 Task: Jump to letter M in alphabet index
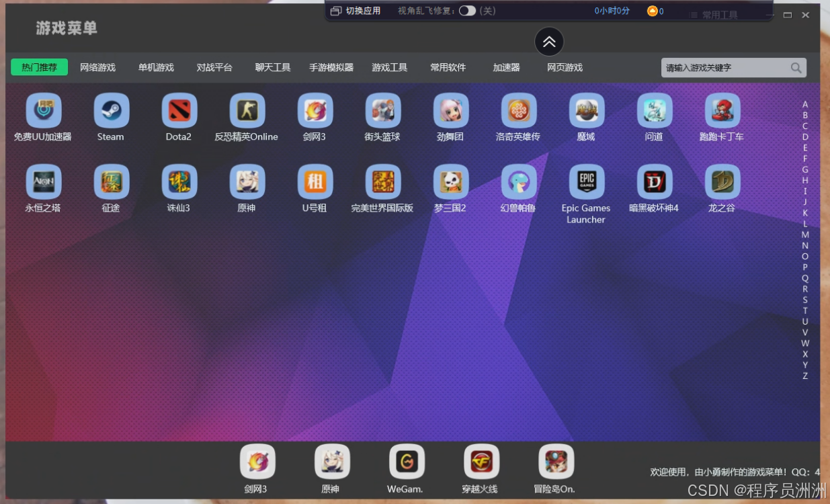click(x=805, y=235)
